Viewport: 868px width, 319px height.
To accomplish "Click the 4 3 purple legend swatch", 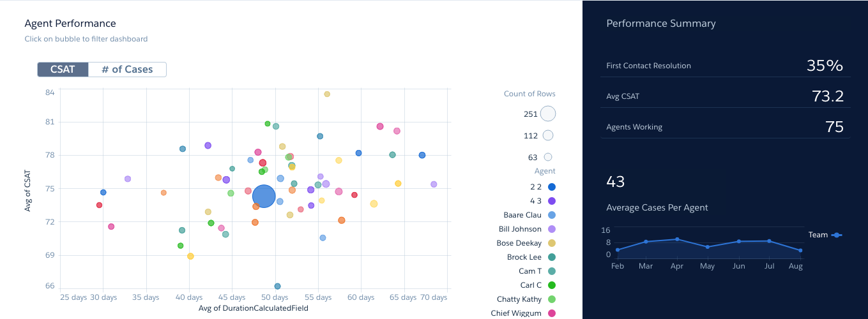I will coord(552,201).
